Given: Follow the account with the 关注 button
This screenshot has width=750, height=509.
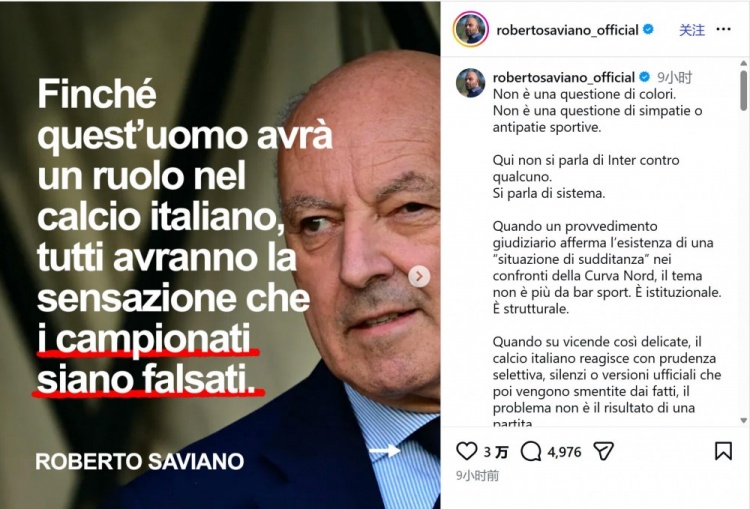Looking at the screenshot, I should tap(692, 30).
